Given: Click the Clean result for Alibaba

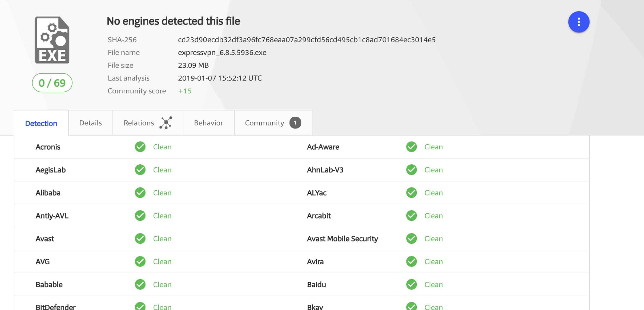Looking at the screenshot, I should pyautogui.click(x=162, y=193).
